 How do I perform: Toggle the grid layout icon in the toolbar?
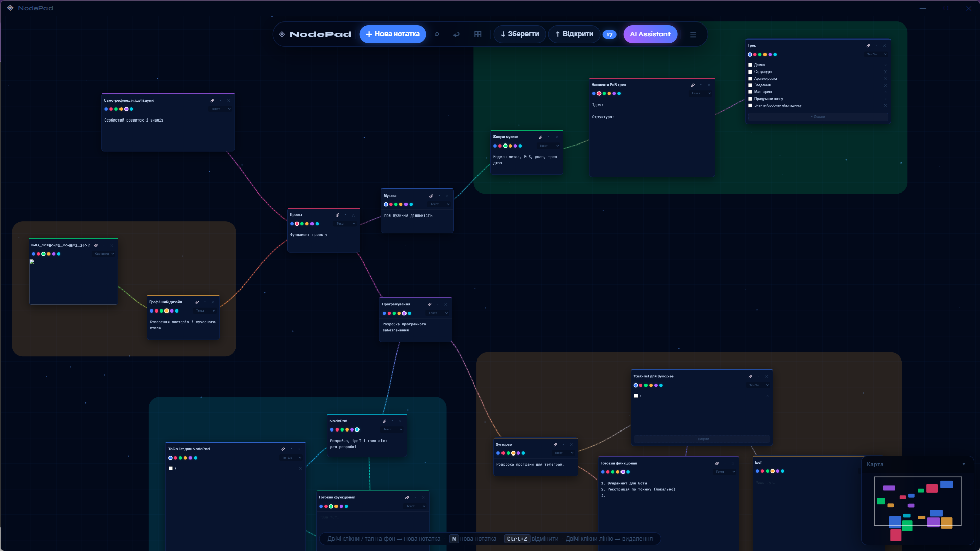[x=478, y=34]
